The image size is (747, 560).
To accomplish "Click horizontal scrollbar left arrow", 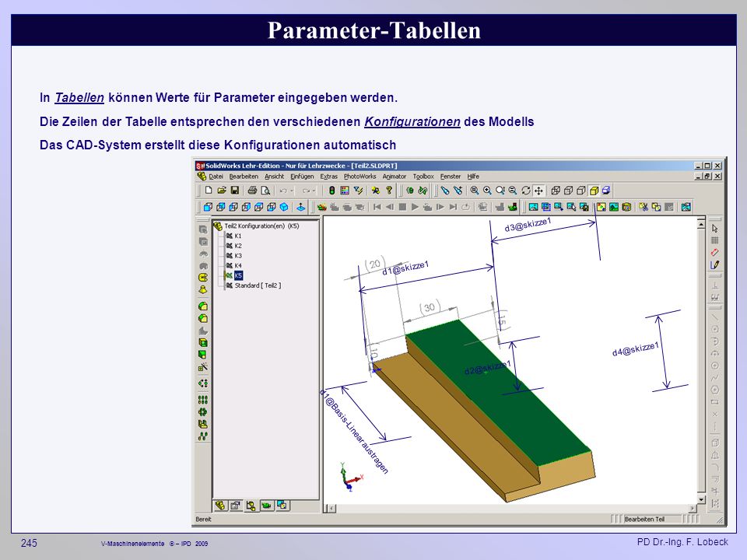I will 331,509.
